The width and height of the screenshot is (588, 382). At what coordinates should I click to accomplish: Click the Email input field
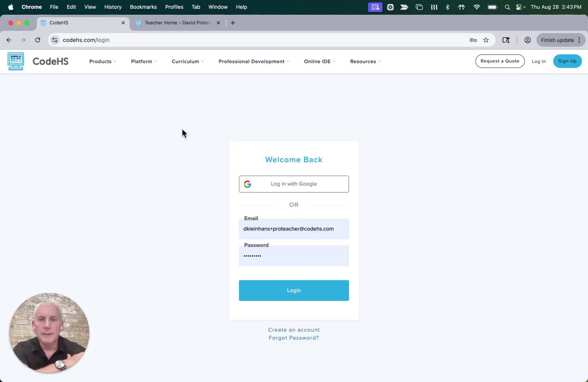(x=294, y=229)
